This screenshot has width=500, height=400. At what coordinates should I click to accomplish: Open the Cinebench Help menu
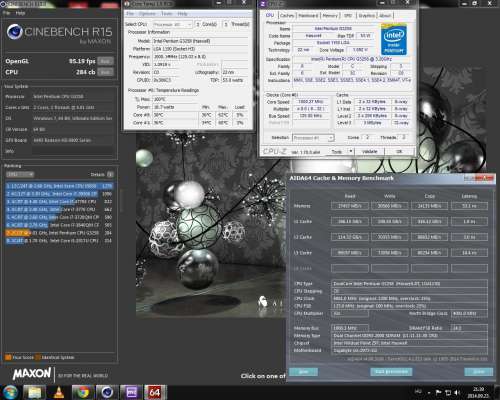pyautogui.click(x=20, y=13)
